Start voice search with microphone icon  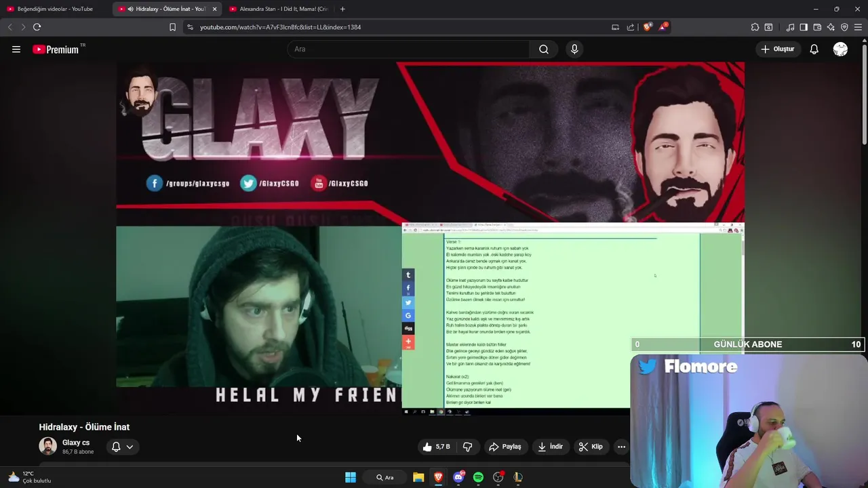pos(574,49)
